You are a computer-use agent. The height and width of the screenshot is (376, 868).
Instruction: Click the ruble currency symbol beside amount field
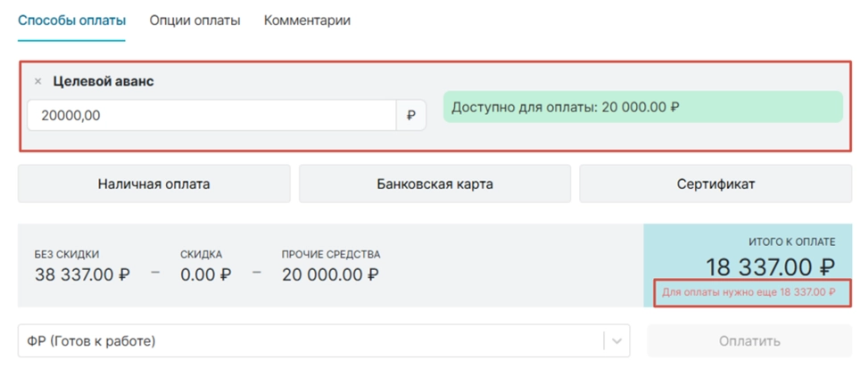tap(410, 115)
